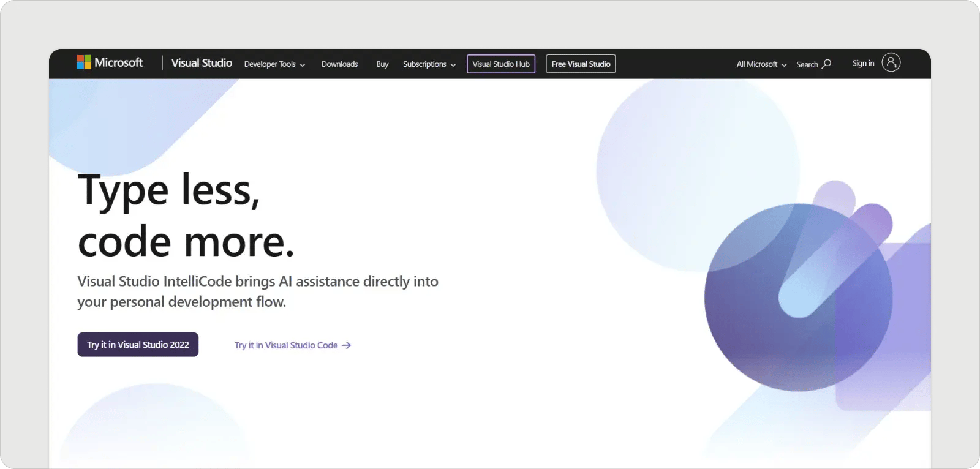Expand the Subscriptions dropdown menu
980x469 pixels.
(x=429, y=64)
